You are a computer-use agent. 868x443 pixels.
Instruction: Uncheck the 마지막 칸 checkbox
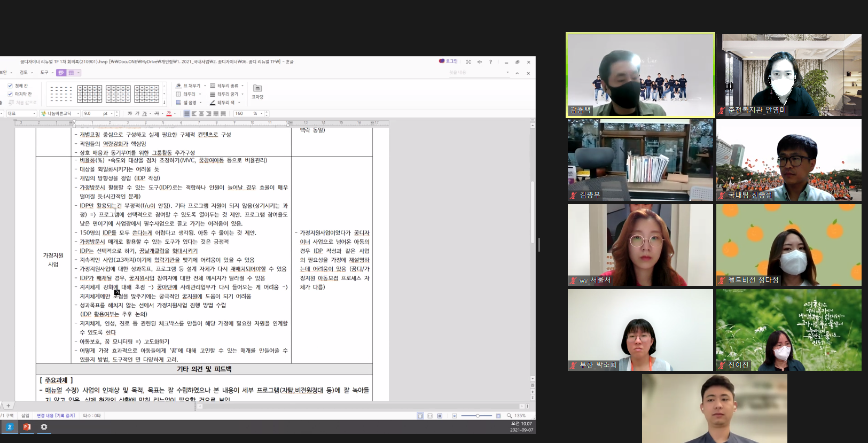click(10, 94)
